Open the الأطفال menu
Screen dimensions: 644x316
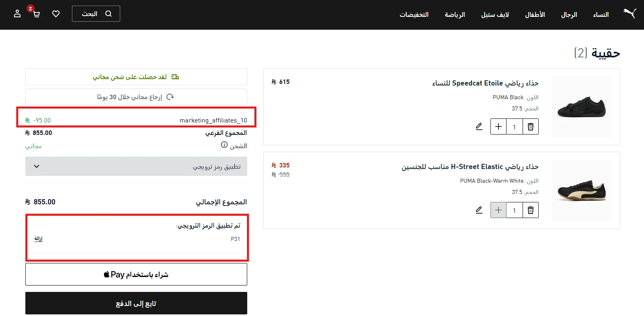click(x=535, y=14)
